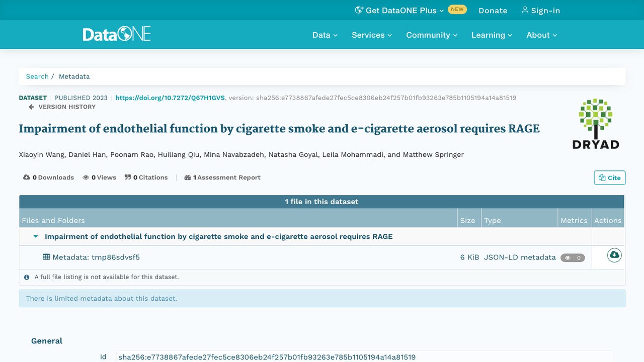The height and width of the screenshot is (362, 644).
Task: Open the Data menu
Action: 325,35
